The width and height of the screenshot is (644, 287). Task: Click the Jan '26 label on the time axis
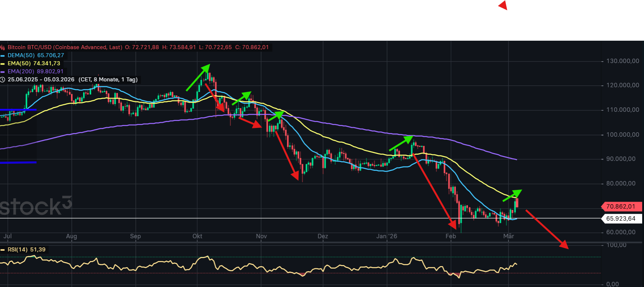[386, 236]
